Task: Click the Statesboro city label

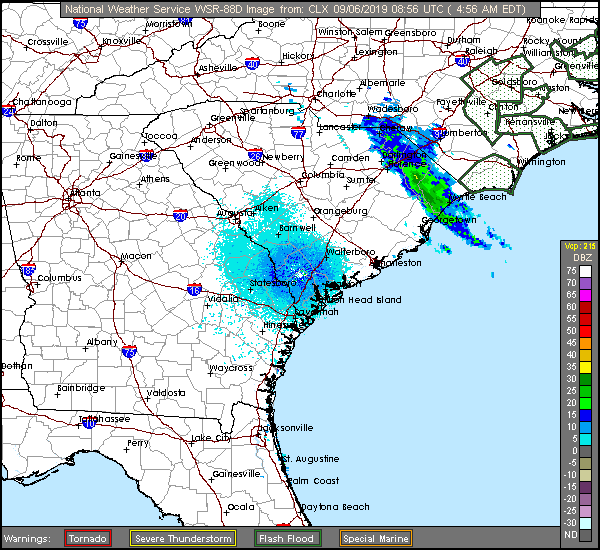Action: point(273,283)
